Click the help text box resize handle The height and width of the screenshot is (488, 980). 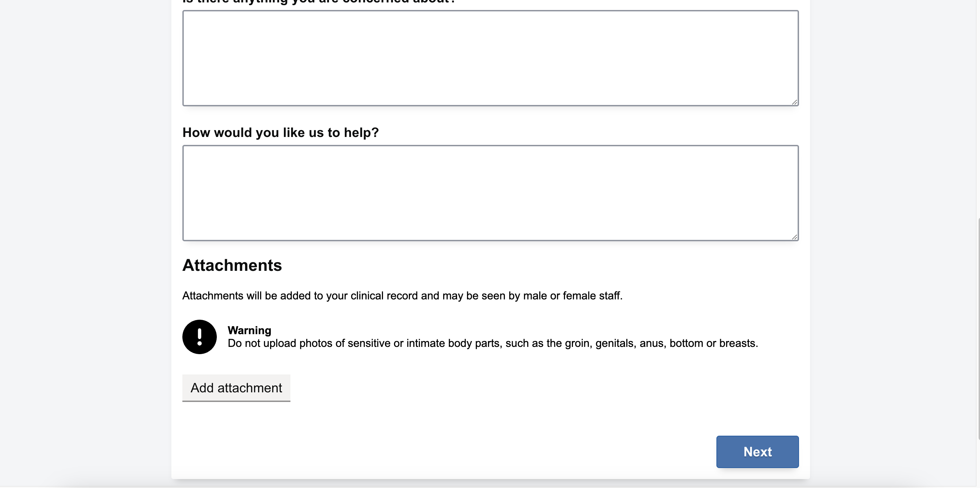(794, 237)
